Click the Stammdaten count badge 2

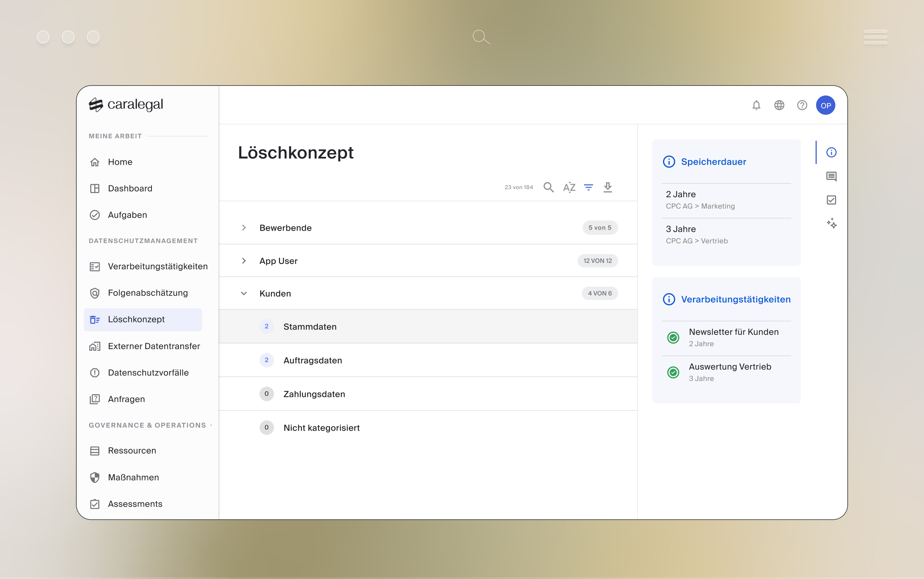coord(266,326)
